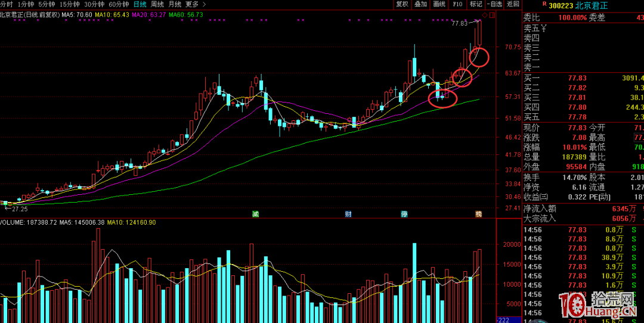Switch to the 15分钟 chart period
The height and width of the screenshot is (323, 644).
[70, 5]
